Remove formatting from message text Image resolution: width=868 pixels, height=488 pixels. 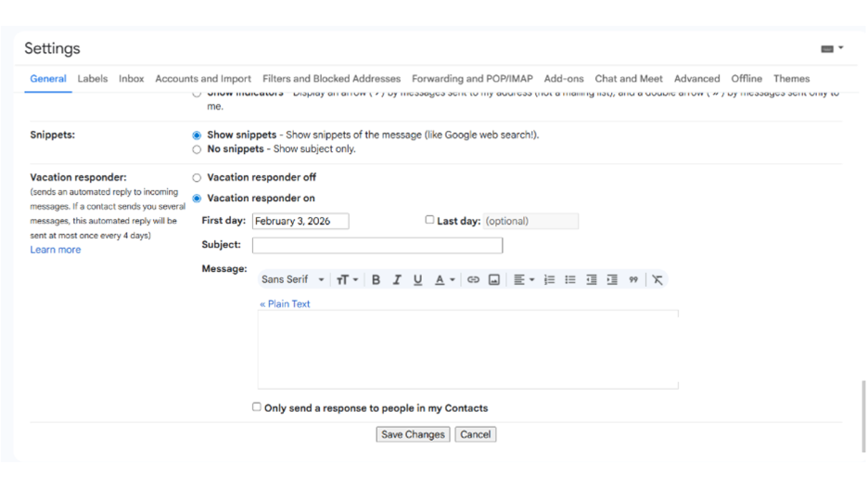coord(657,280)
